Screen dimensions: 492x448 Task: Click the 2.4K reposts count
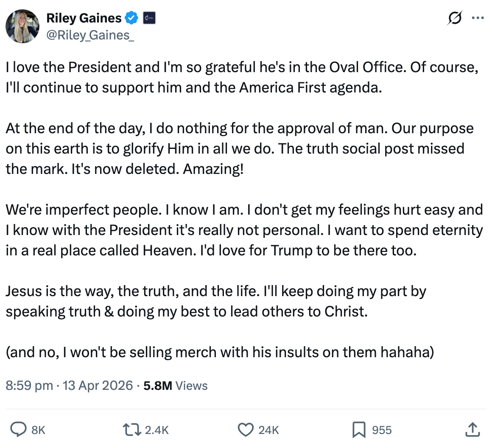(x=157, y=430)
